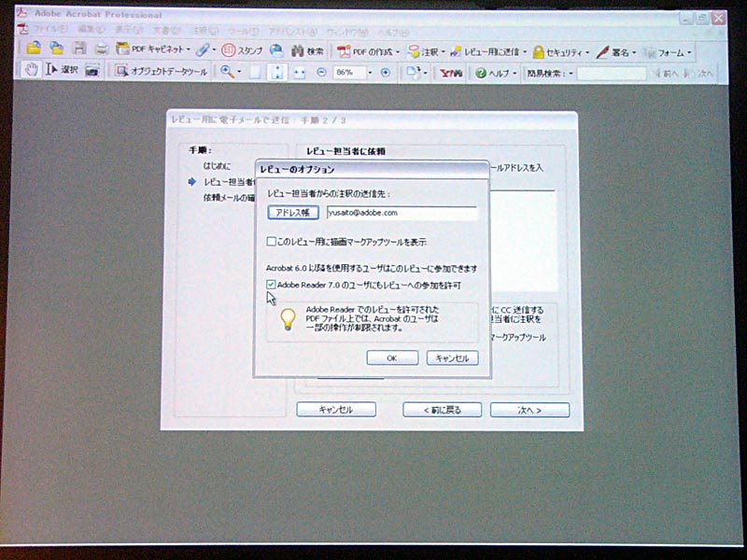This screenshot has height=560, width=747.
Task: Click the 次へ > wizard button
Action: tap(529, 410)
